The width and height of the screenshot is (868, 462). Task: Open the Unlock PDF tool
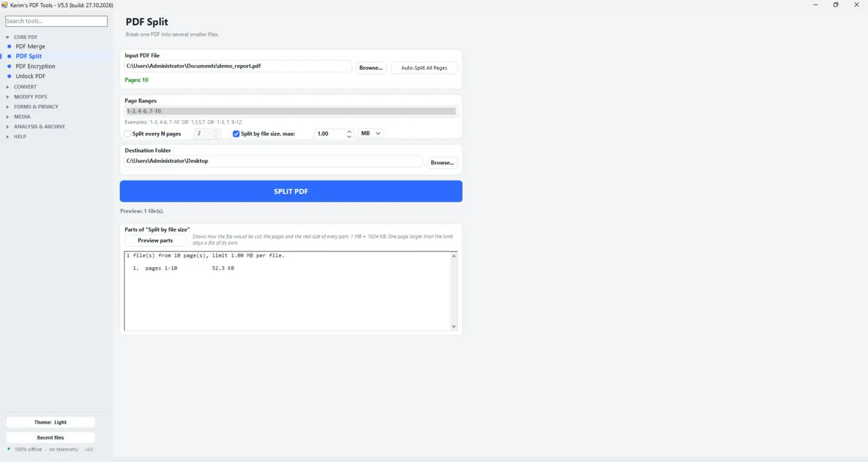(x=30, y=76)
